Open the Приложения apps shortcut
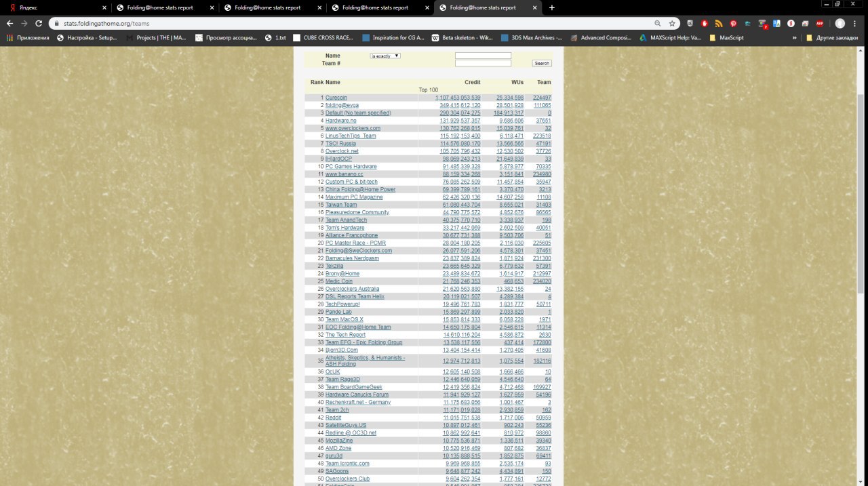 (x=28, y=38)
